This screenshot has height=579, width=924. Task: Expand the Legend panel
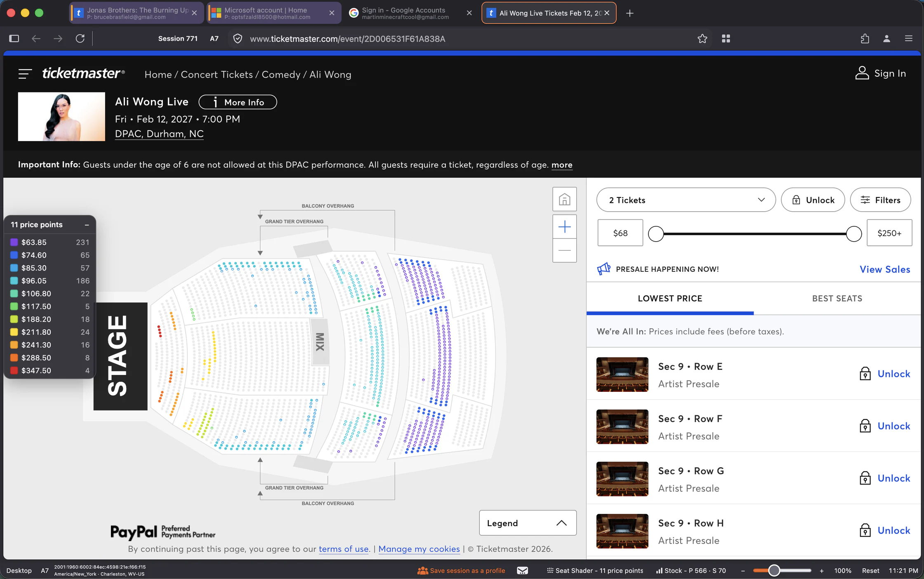click(528, 523)
